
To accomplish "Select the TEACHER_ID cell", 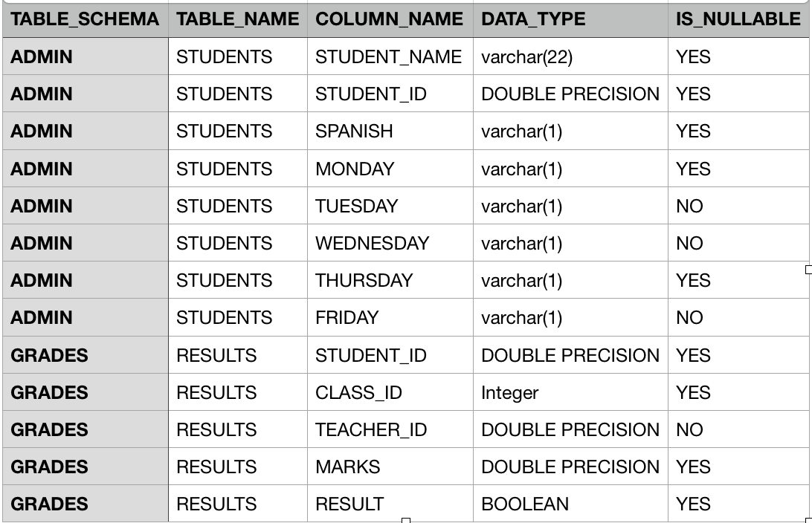I will tap(371, 429).
